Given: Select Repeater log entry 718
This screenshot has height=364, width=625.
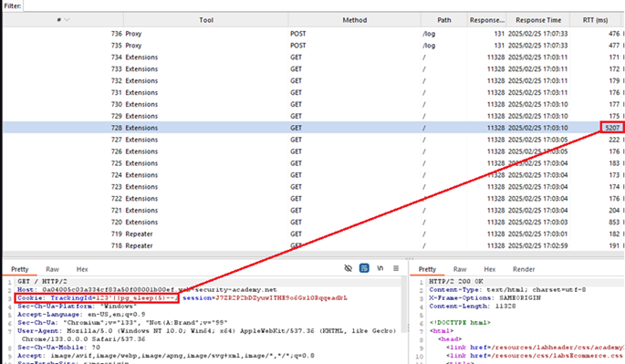Looking at the screenshot, I should (x=313, y=245).
